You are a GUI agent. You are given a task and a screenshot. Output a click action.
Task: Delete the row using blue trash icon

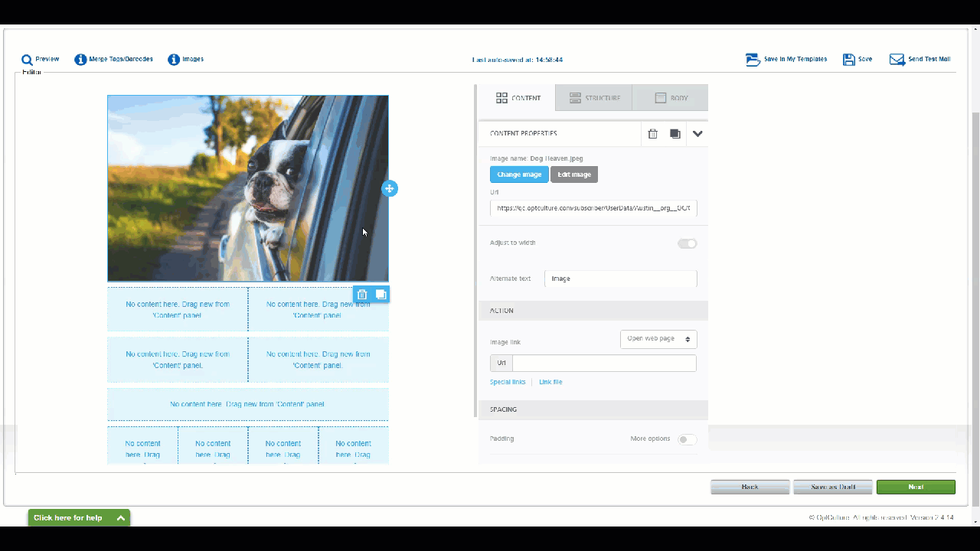click(362, 295)
